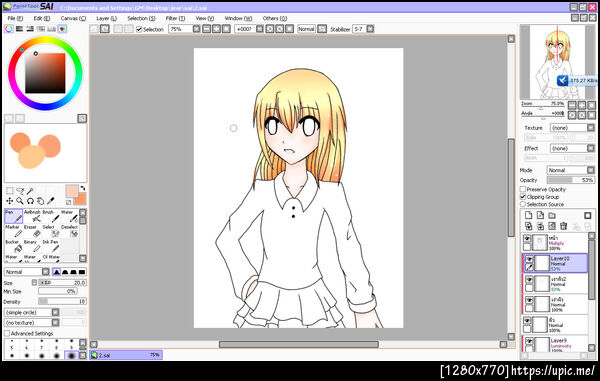Viewport: 600px width, 381px height.
Task: Delete the current layer with trash icon
Action: 563,226
